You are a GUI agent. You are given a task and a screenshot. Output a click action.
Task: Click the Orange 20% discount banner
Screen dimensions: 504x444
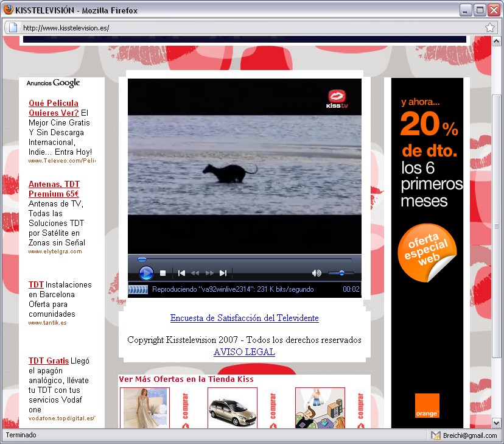tap(427, 253)
